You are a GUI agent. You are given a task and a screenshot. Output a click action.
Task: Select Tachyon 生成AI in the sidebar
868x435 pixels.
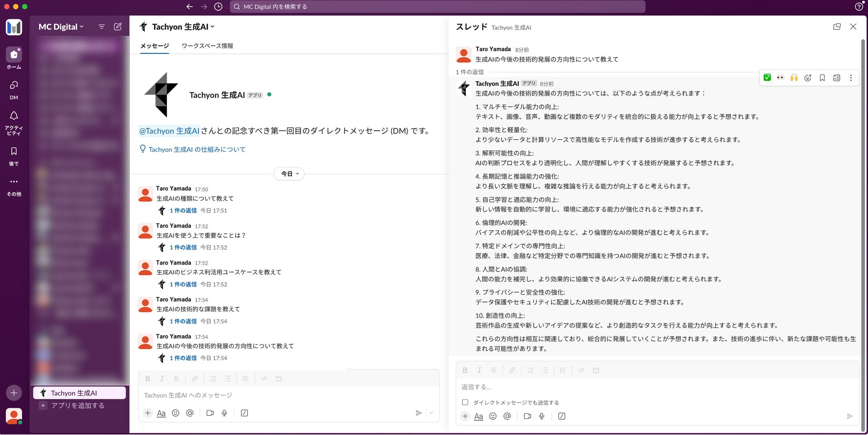pyautogui.click(x=79, y=393)
